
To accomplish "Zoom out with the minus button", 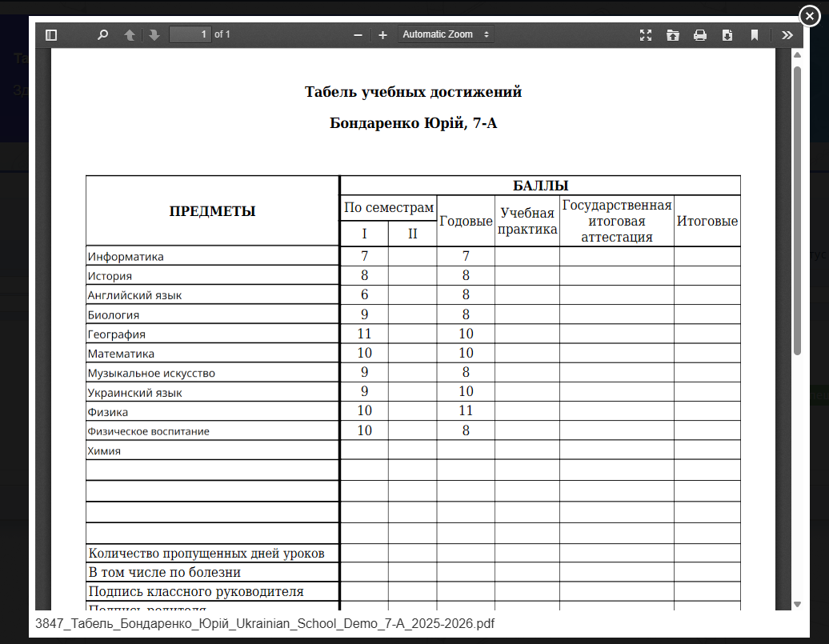I will coord(358,35).
